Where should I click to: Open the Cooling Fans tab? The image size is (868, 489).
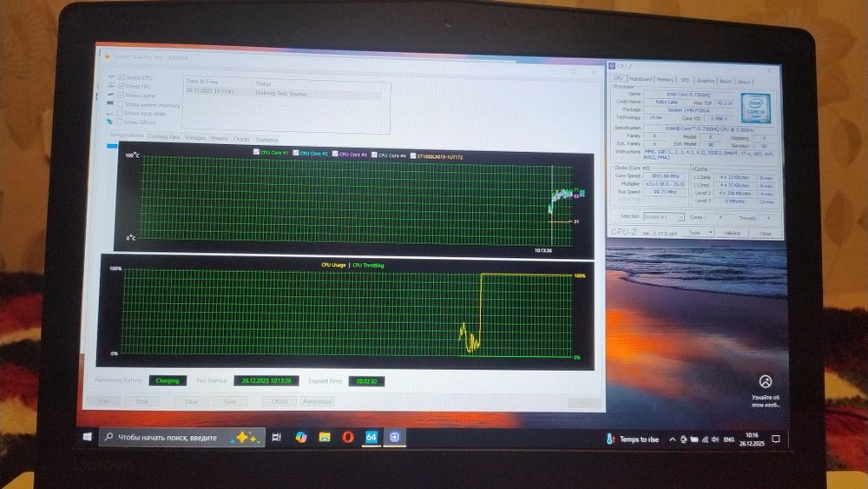164,136
